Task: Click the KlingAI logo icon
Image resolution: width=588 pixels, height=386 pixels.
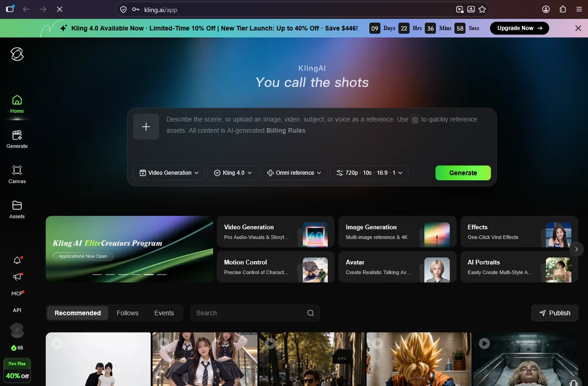Action: [17, 54]
